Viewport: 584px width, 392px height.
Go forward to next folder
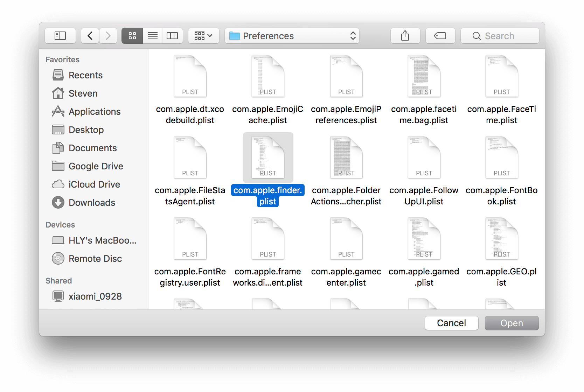click(x=108, y=36)
